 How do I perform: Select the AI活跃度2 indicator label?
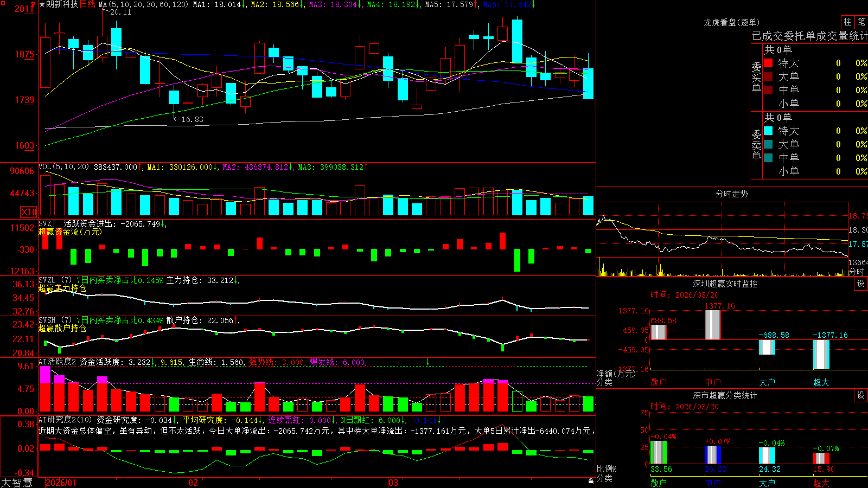[58, 362]
